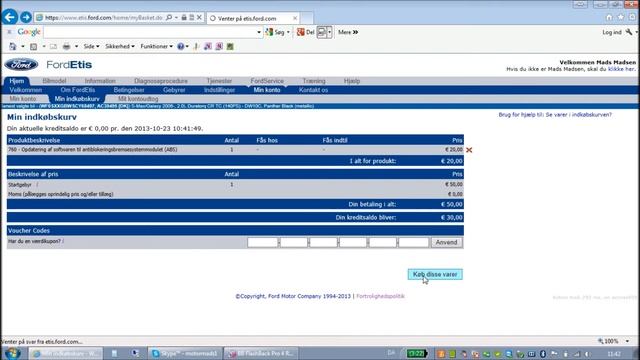Remove ABS software item with red X
This screenshot has height=360, width=640.
(x=469, y=150)
